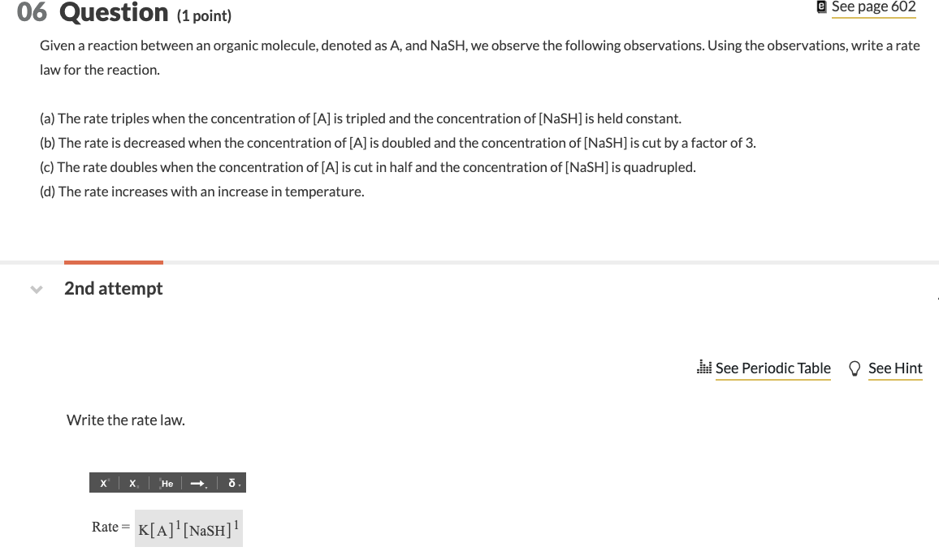This screenshot has width=939, height=560.
Task: Click the page icon beside See page 602
Action: point(820,7)
